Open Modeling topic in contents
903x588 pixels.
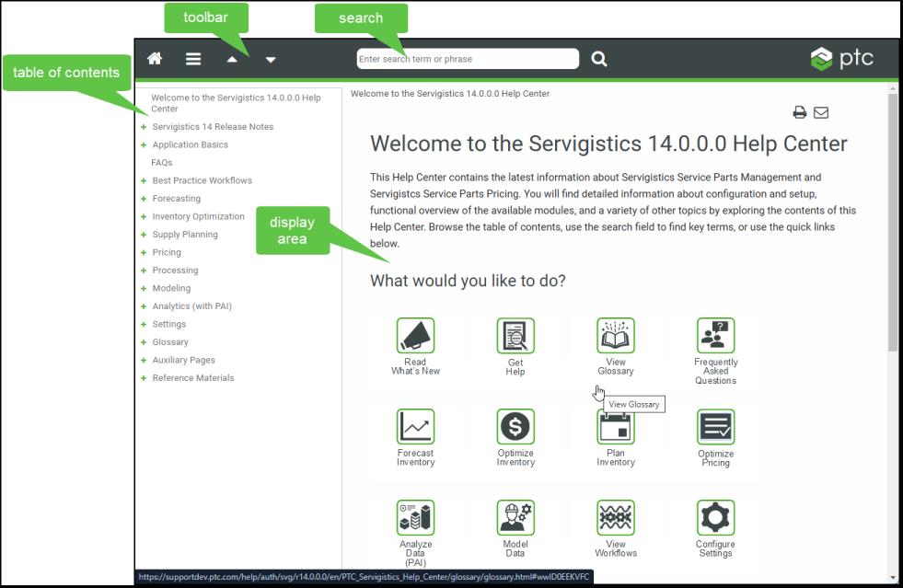171,288
